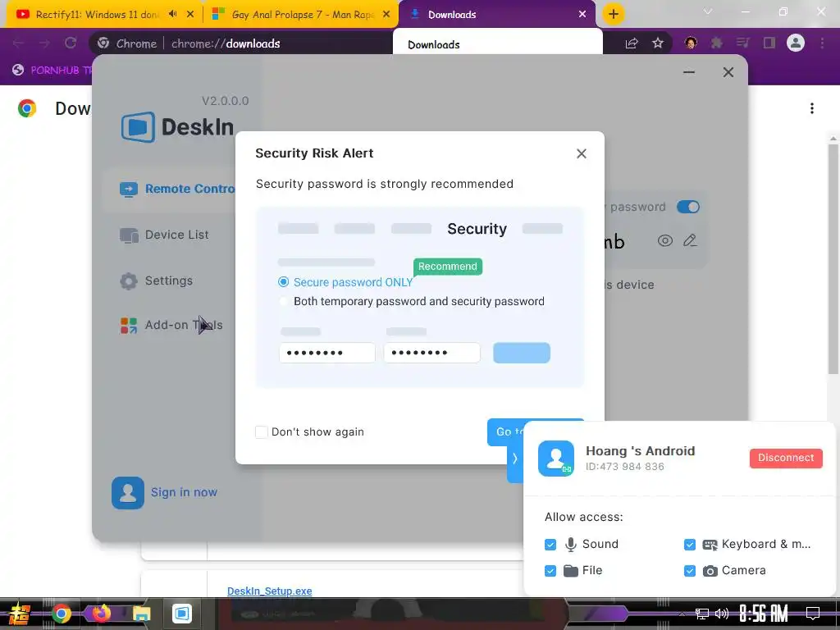Image resolution: width=840 pixels, height=630 pixels.
Task: Click the Start button on the taskbar
Action: [x=20, y=614]
